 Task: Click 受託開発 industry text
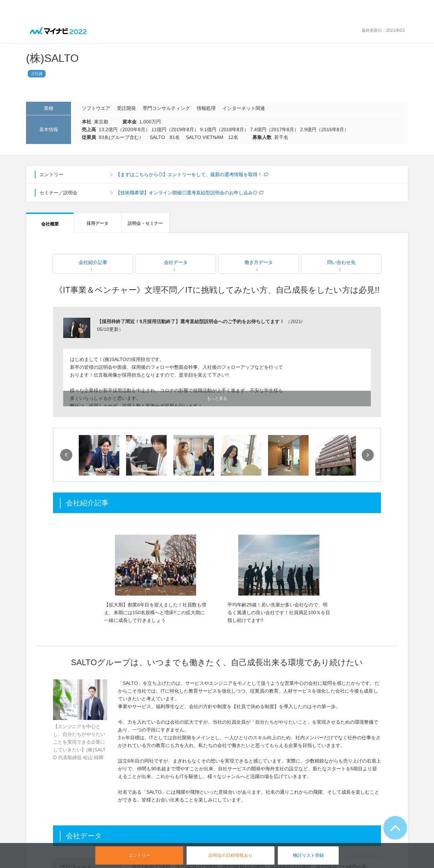pyautogui.click(x=126, y=108)
